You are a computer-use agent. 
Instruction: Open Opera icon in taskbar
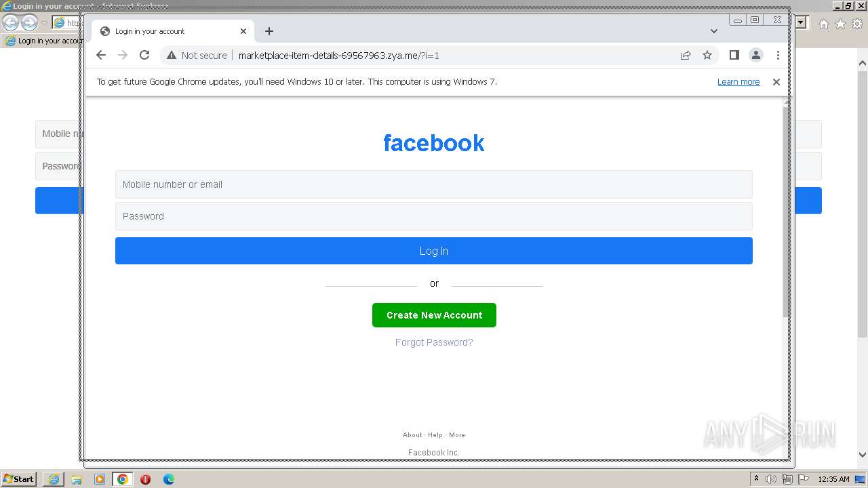pyautogui.click(x=145, y=479)
